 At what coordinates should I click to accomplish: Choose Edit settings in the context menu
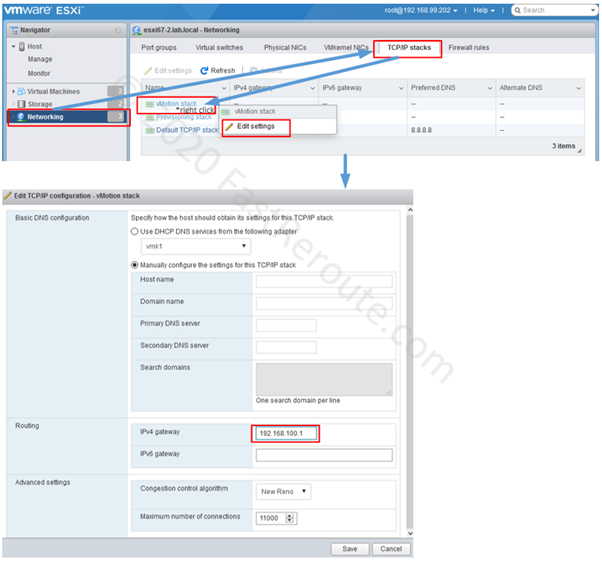(x=256, y=127)
